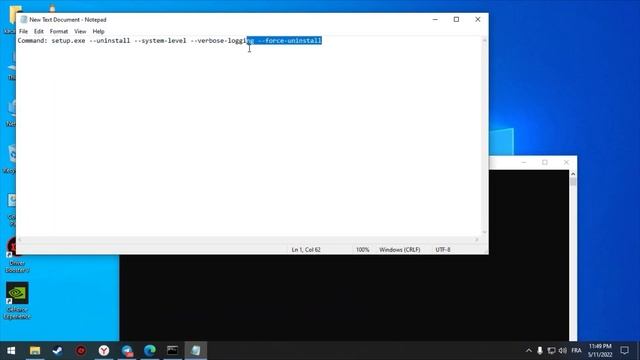
Task: Switch the FRA input language indicator
Action: (576, 351)
